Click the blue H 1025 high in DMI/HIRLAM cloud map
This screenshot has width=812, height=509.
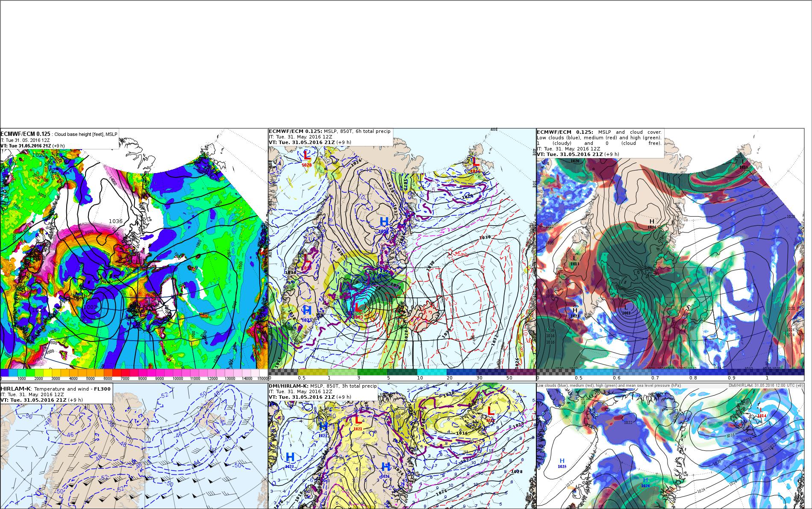coord(562,463)
